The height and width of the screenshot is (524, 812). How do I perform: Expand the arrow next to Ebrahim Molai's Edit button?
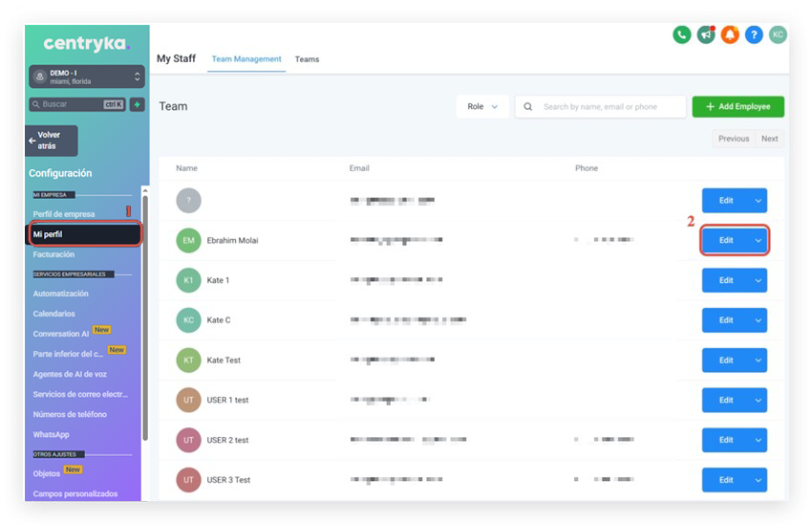[x=759, y=240]
